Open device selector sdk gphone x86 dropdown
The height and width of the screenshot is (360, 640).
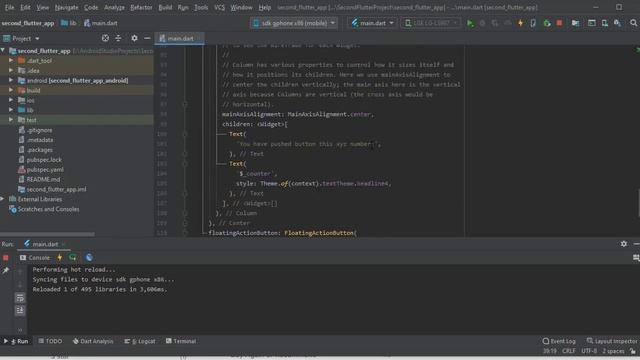[294, 23]
